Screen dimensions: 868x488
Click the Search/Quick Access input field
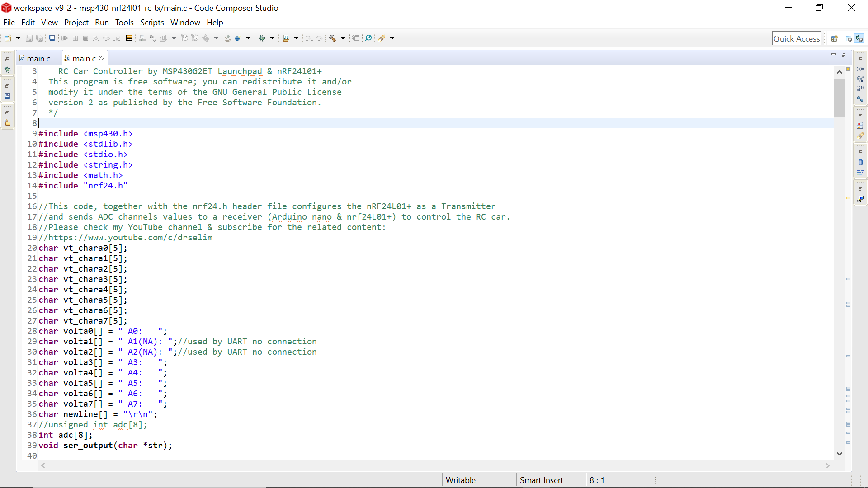797,38
